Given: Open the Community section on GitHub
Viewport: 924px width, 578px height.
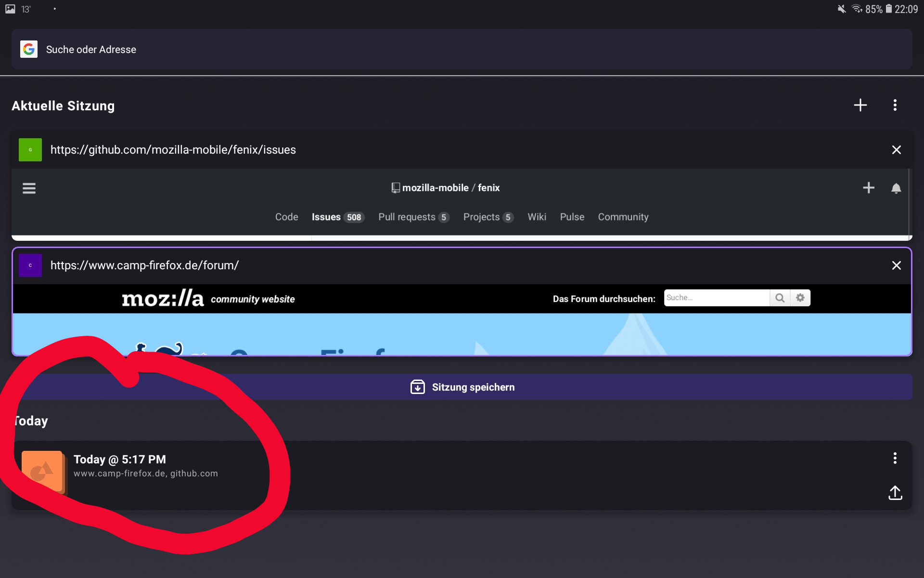Looking at the screenshot, I should coord(623,217).
